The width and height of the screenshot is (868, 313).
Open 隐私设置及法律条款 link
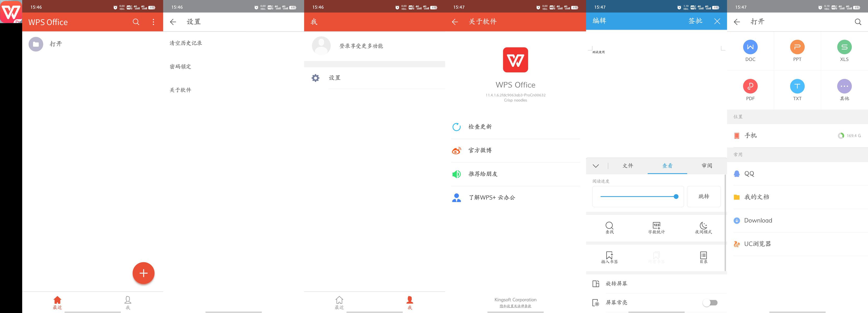coord(515,306)
